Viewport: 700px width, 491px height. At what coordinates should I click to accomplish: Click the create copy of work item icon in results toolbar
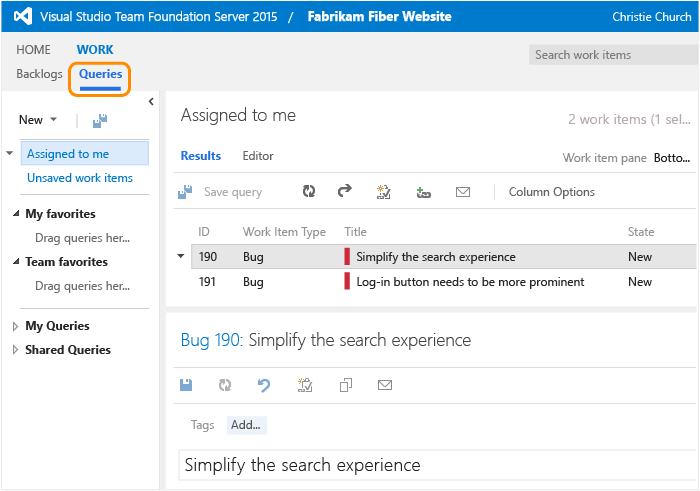[383, 192]
